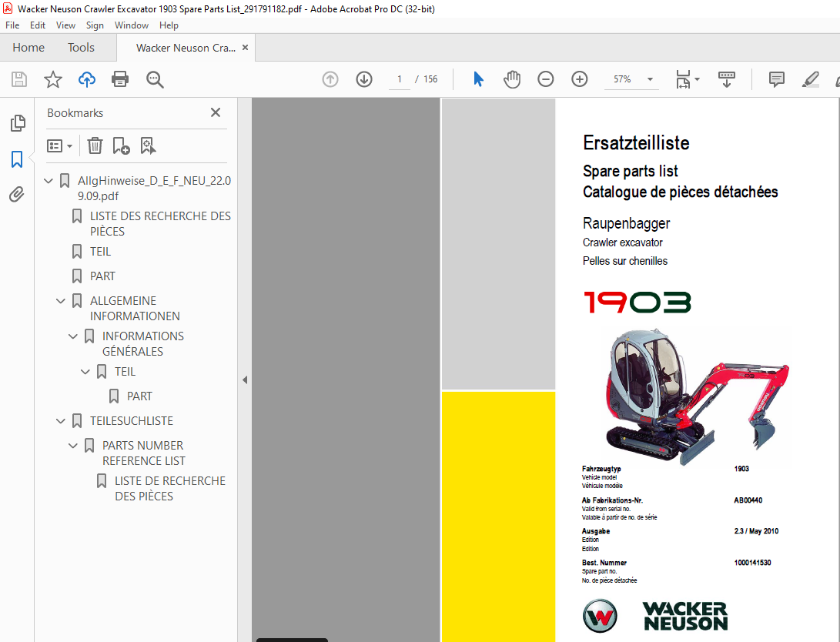
Task: Toggle scrolling mode icon
Action: click(x=726, y=79)
